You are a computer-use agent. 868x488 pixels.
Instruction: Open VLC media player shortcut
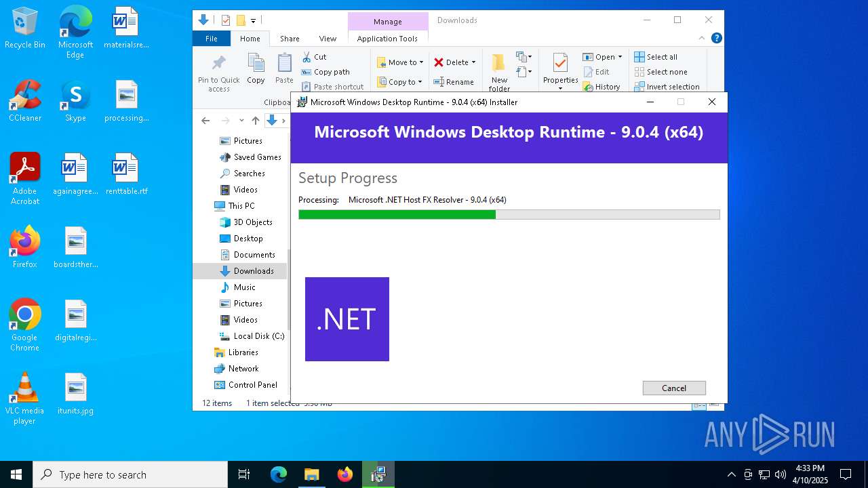point(25,399)
